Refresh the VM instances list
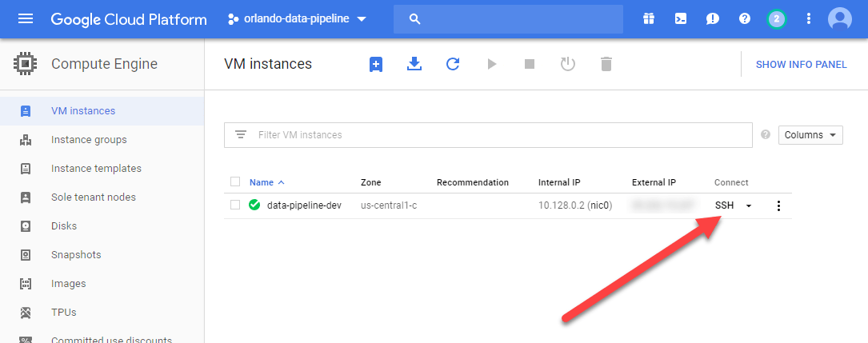This screenshot has width=868, height=343. tap(453, 64)
